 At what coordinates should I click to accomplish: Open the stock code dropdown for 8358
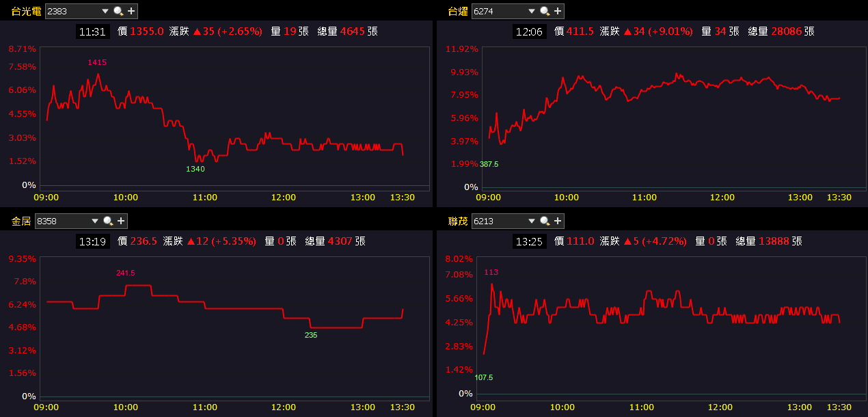pyautogui.click(x=94, y=221)
